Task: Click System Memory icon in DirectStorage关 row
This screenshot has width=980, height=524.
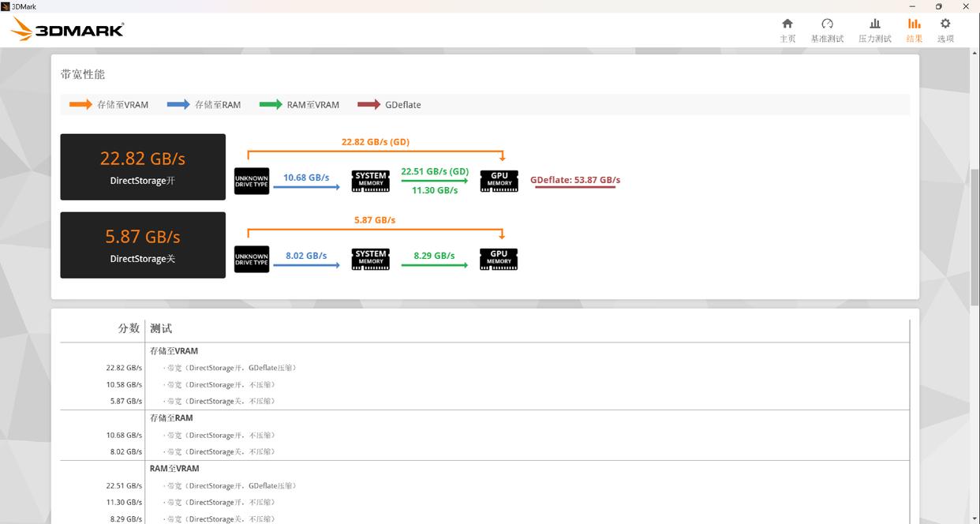Action: point(370,259)
